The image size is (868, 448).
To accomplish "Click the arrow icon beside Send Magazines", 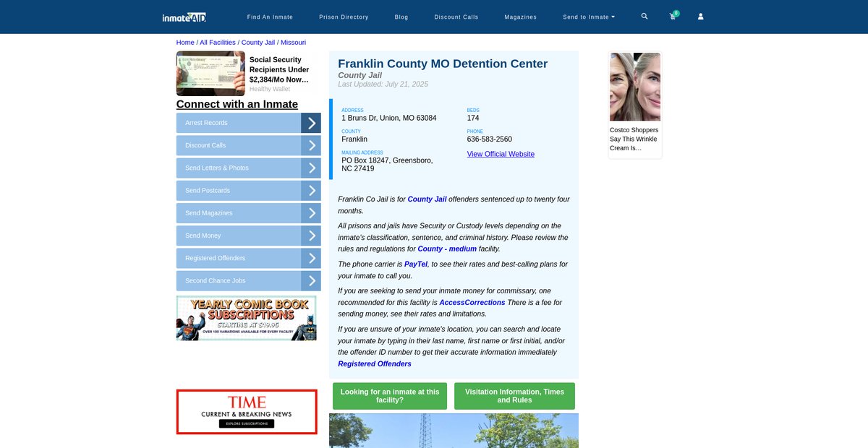I will pyautogui.click(x=311, y=213).
